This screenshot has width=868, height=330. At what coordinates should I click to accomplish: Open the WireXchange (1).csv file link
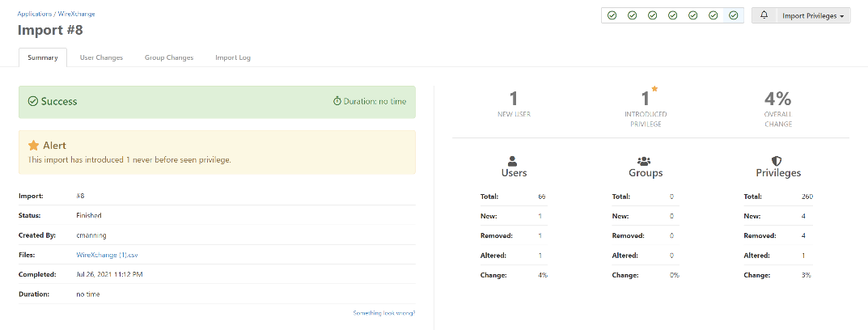(104, 255)
